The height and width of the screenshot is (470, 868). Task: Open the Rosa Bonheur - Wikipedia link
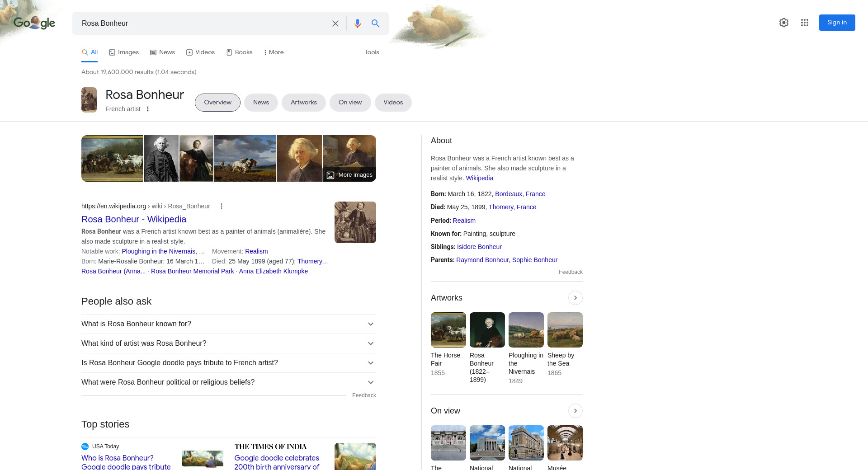(x=134, y=219)
